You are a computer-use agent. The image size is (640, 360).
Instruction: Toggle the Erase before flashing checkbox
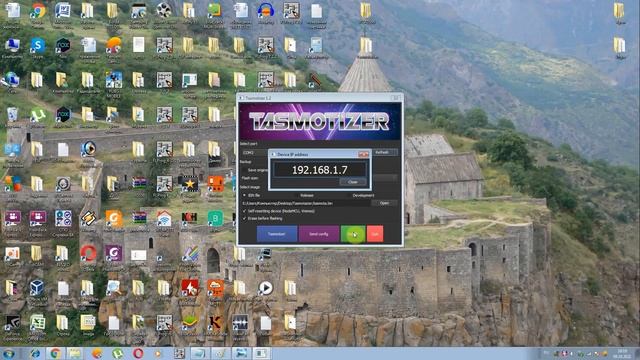(244, 219)
